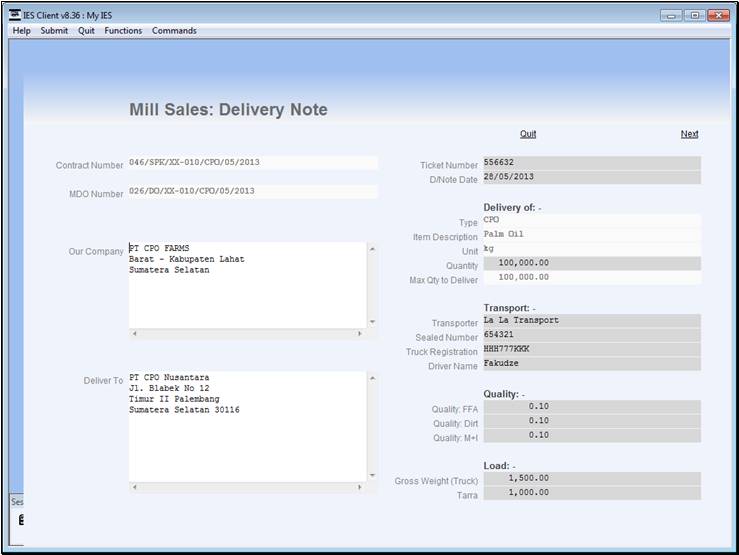Click Our Company scroll up arrow

[372, 249]
